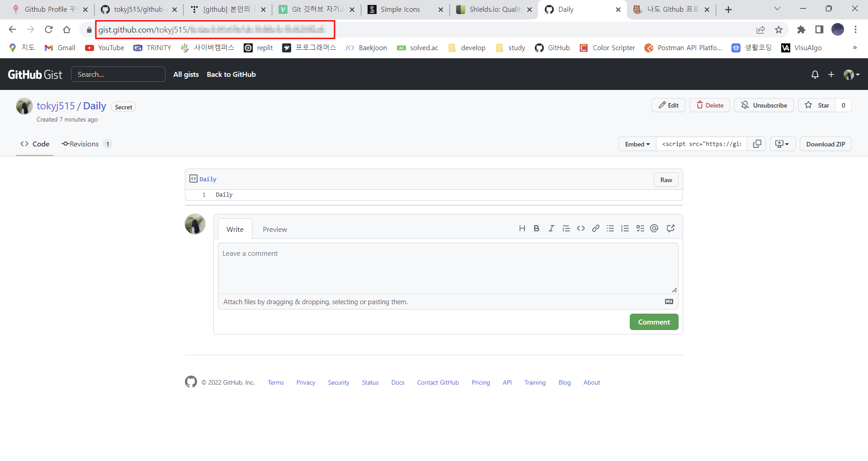
Task: Open the desktop download dropdown
Action: pos(782,144)
